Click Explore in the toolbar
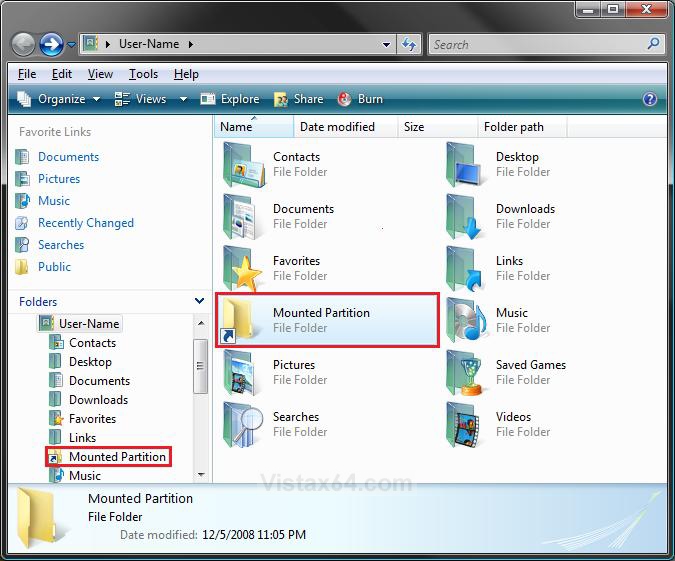This screenshot has height=561, width=675. click(x=230, y=99)
